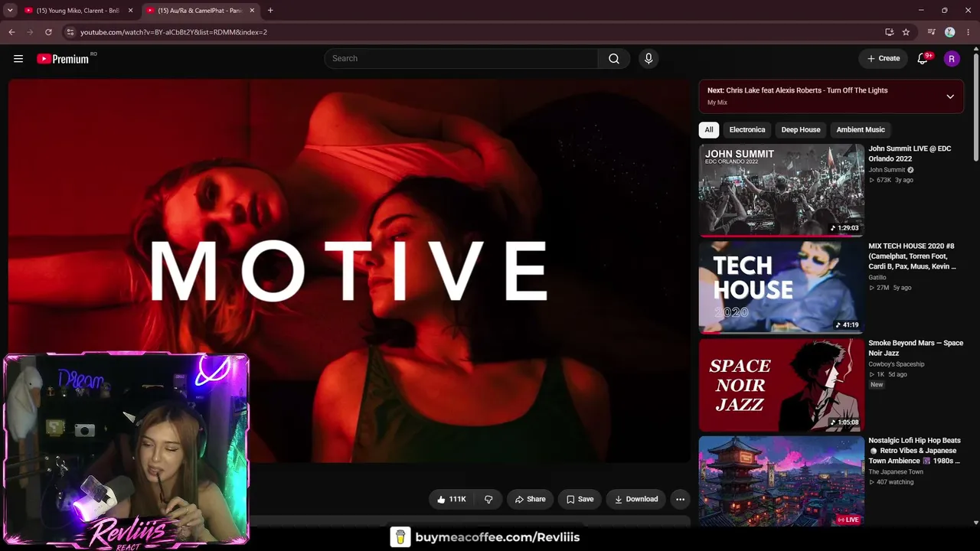Screen dimensions: 980x551
Task: Filter recommendations by Ambient Music
Action: 861,129
